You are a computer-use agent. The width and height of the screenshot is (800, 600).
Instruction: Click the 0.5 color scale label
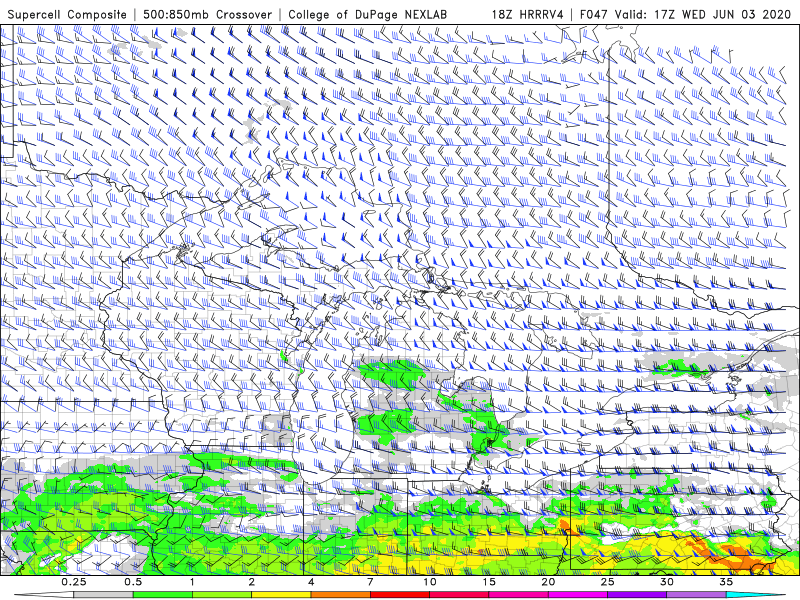click(x=133, y=582)
